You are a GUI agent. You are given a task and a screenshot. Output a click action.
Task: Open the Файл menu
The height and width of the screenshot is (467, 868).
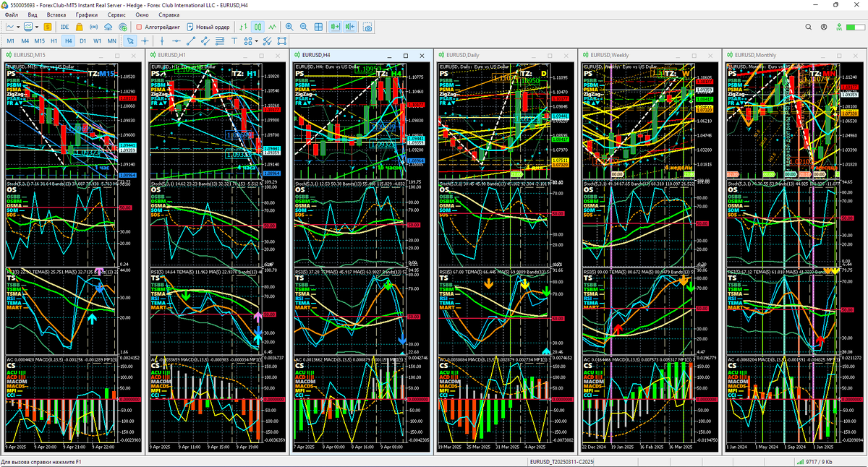pyautogui.click(x=12, y=14)
